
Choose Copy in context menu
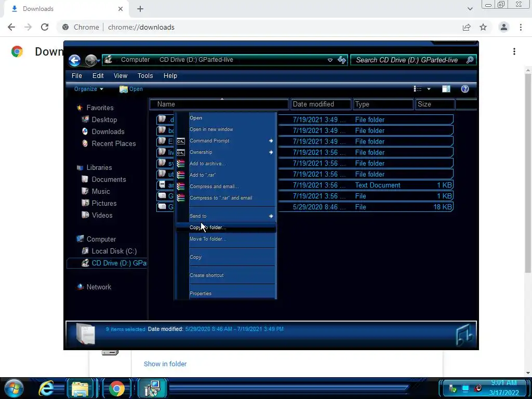tap(225, 257)
